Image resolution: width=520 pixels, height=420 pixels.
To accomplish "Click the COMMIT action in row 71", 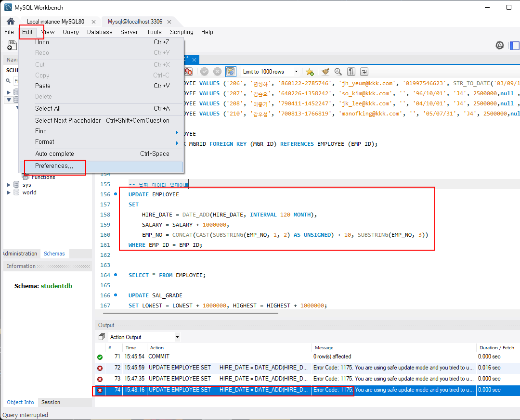I will click(159, 356).
